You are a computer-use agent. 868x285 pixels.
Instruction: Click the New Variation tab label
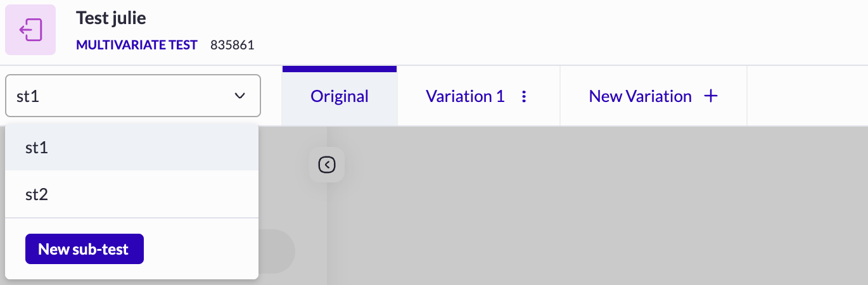click(640, 96)
